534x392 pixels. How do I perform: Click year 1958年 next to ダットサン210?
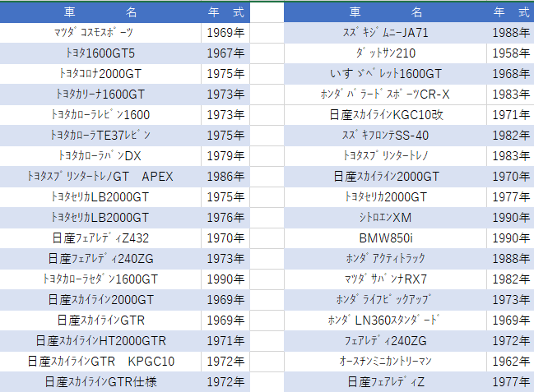pos(510,53)
